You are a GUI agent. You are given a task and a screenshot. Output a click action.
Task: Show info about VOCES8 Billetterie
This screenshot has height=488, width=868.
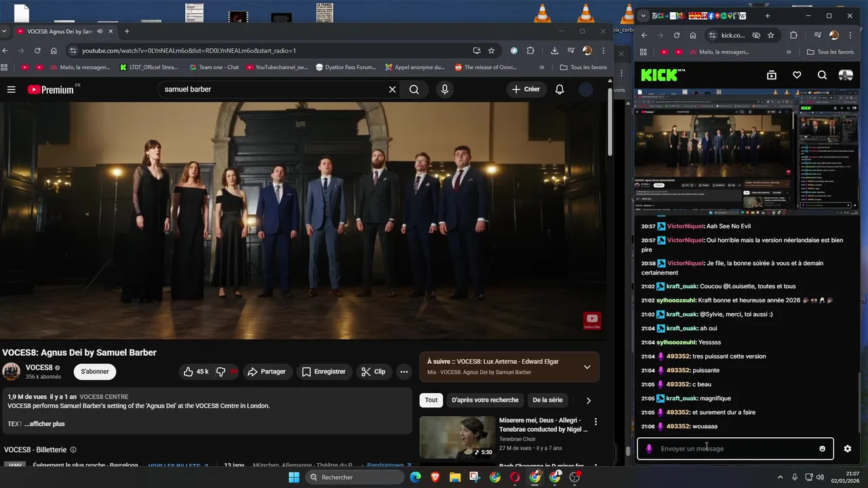[73, 449]
